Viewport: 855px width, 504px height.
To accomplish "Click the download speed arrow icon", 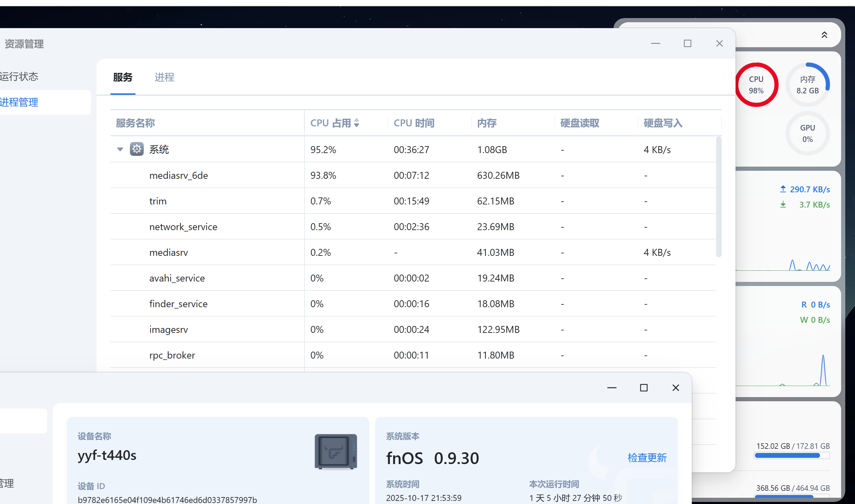I will click(783, 204).
